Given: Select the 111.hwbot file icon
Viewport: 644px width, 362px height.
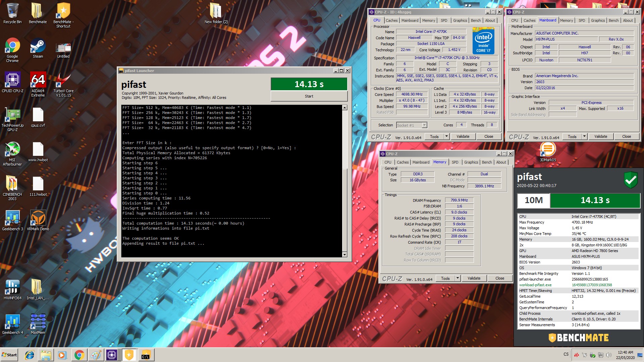Looking at the screenshot, I should [38, 186].
